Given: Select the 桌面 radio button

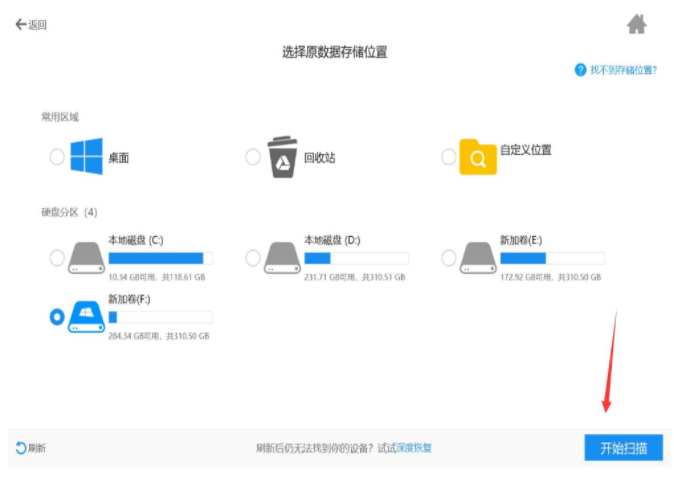Looking at the screenshot, I should (57, 157).
